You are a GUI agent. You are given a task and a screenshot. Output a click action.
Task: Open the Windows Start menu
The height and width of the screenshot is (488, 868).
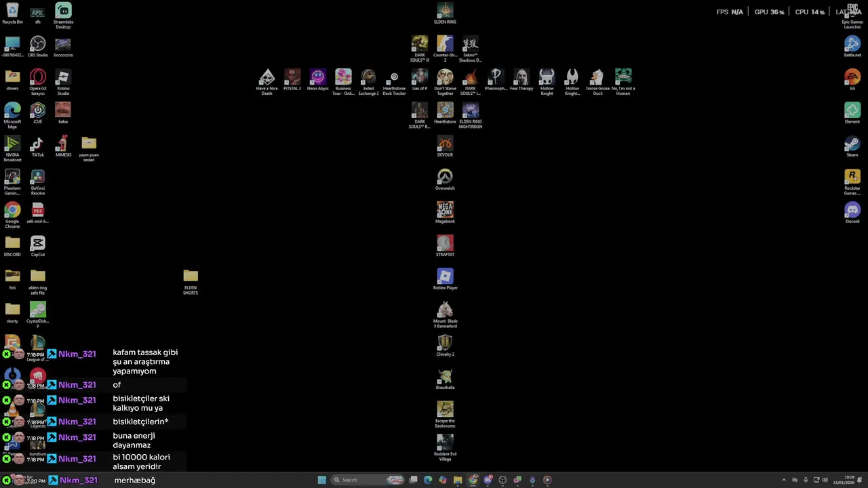point(321,480)
